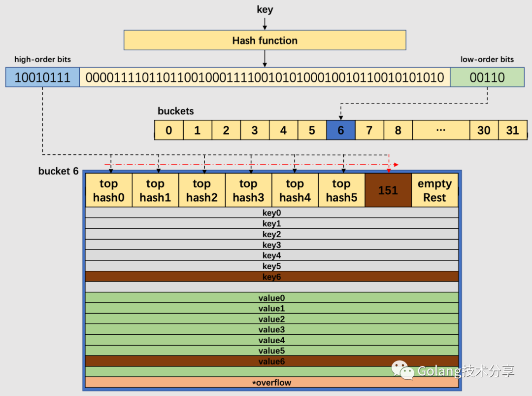Click the key3 row in the bucket

click(271, 245)
